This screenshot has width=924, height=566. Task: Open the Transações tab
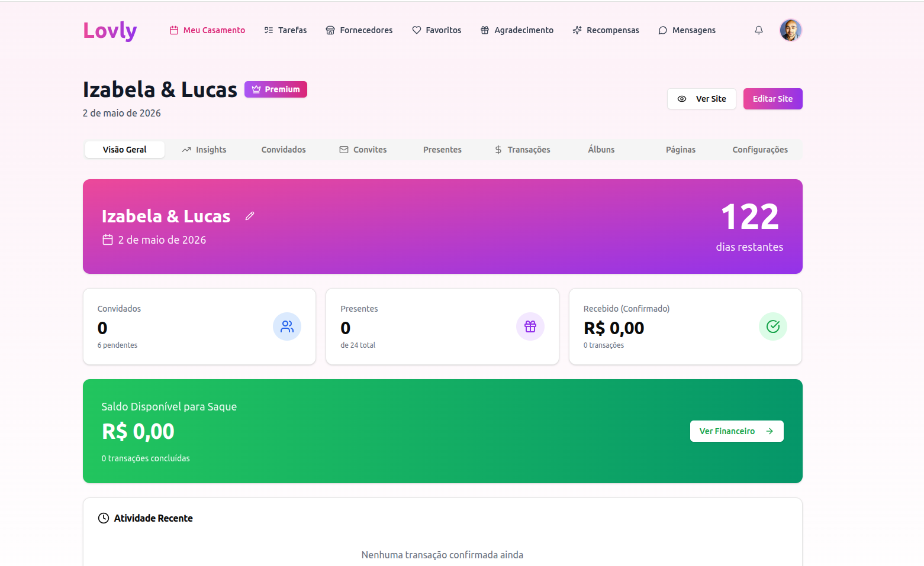coord(523,150)
